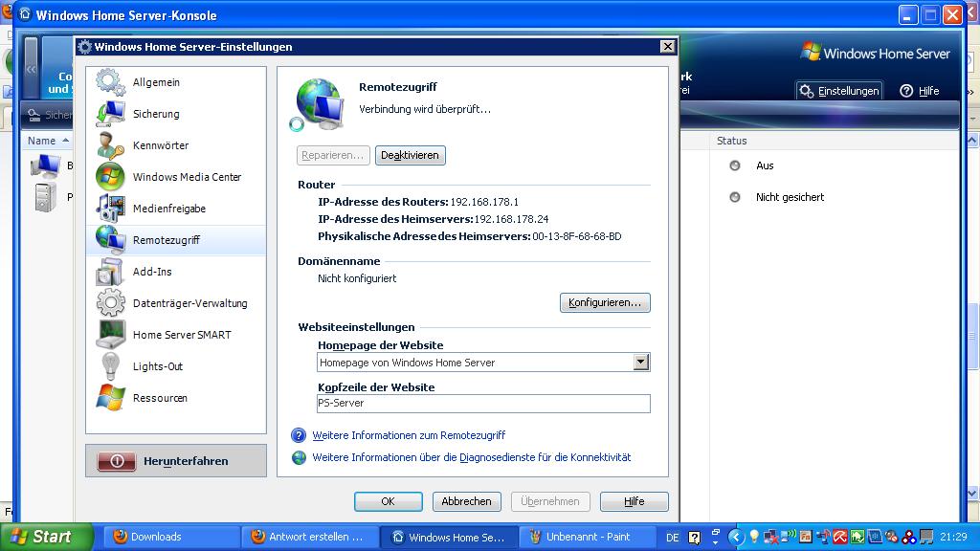Screen dimensions: 980x551
Task: Click the blue help icon beside Remotezugriff link
Action: coord(299,435)
